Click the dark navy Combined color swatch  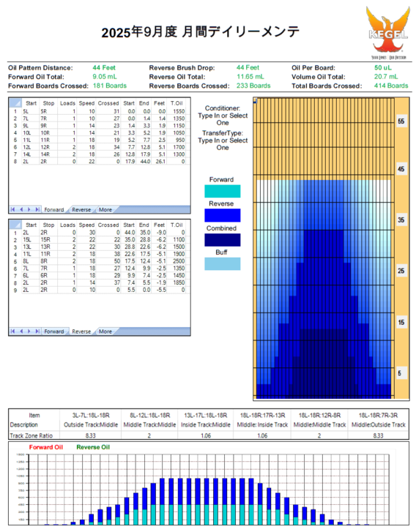pyautogui.click(x=223, y=240)
